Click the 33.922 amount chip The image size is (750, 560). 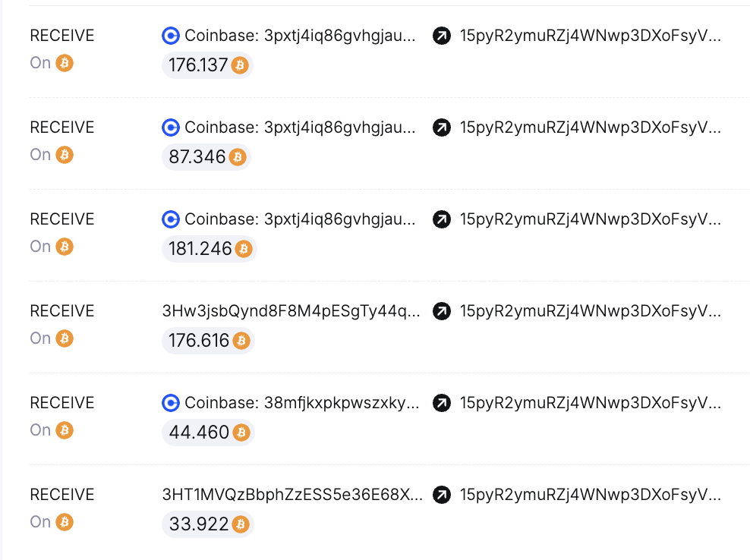(x=206, y=524)
